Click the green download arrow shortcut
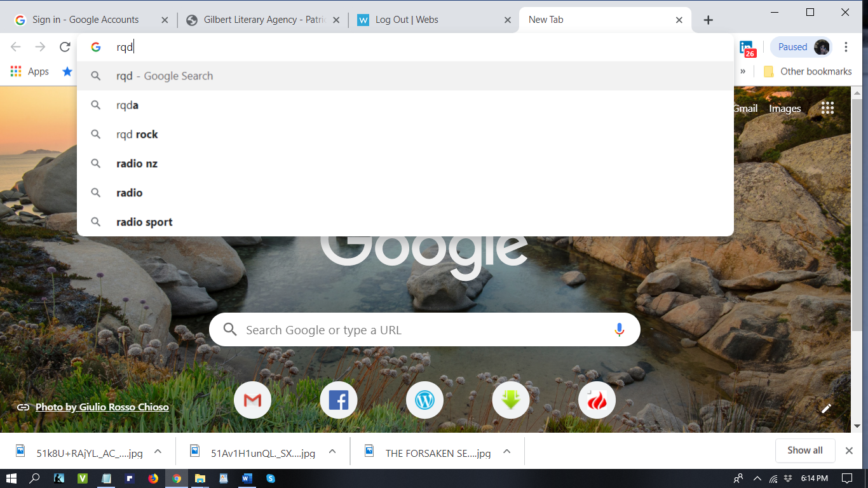The height and width of the screenshot is (488, 868). 511,400
